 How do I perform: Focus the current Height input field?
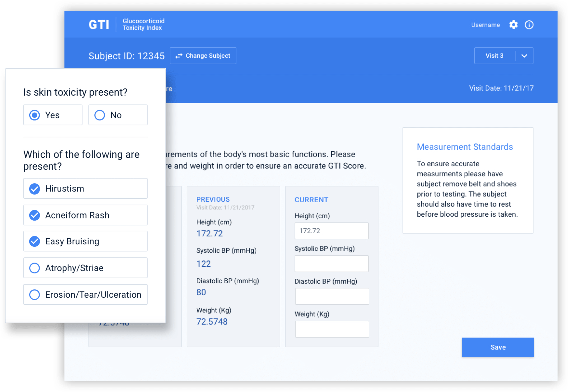332,231
